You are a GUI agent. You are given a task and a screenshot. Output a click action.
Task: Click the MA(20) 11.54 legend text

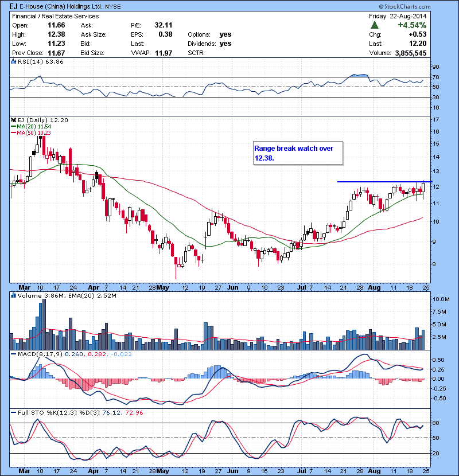34,127
